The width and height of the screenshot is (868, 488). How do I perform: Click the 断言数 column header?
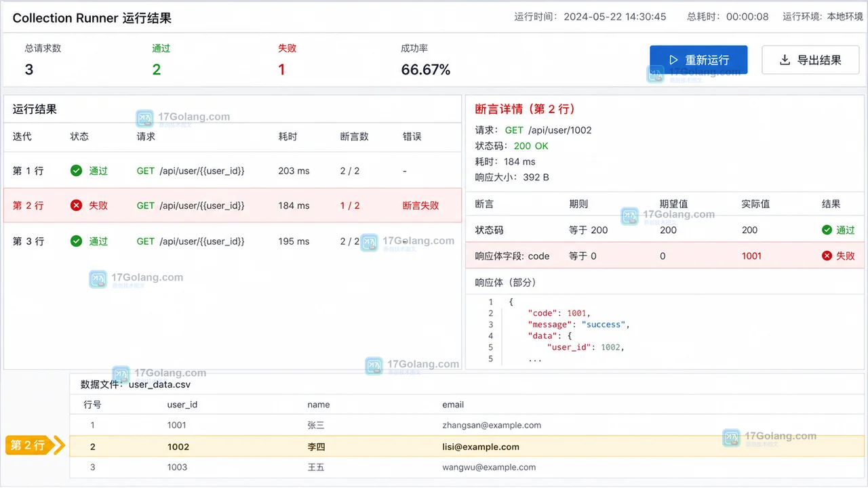point(354,136)
